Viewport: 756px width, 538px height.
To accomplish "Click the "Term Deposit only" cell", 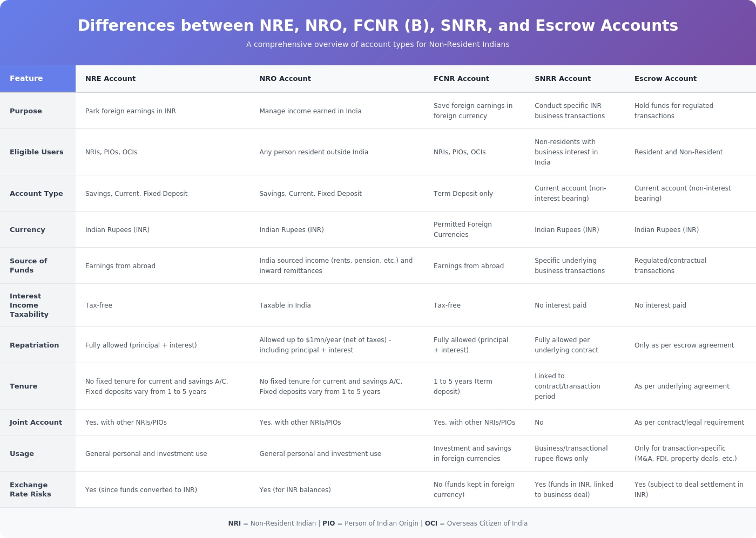I will pyautogui.click(x=463, y=194).
